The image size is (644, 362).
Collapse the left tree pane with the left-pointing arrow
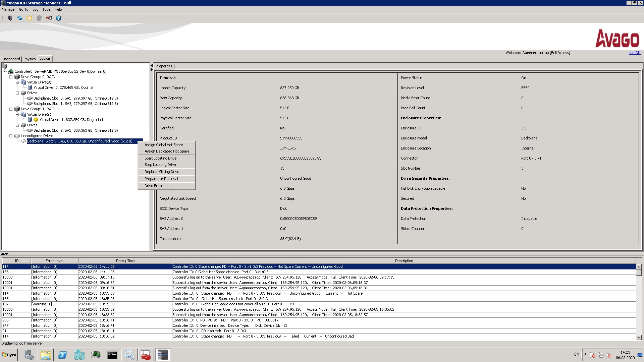coord(152,66)
